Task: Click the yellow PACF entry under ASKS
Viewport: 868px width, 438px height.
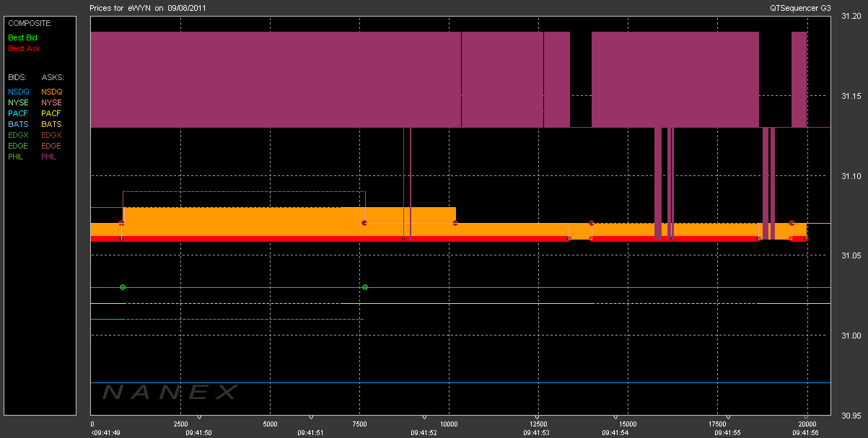Action: (x=52, y=113)
